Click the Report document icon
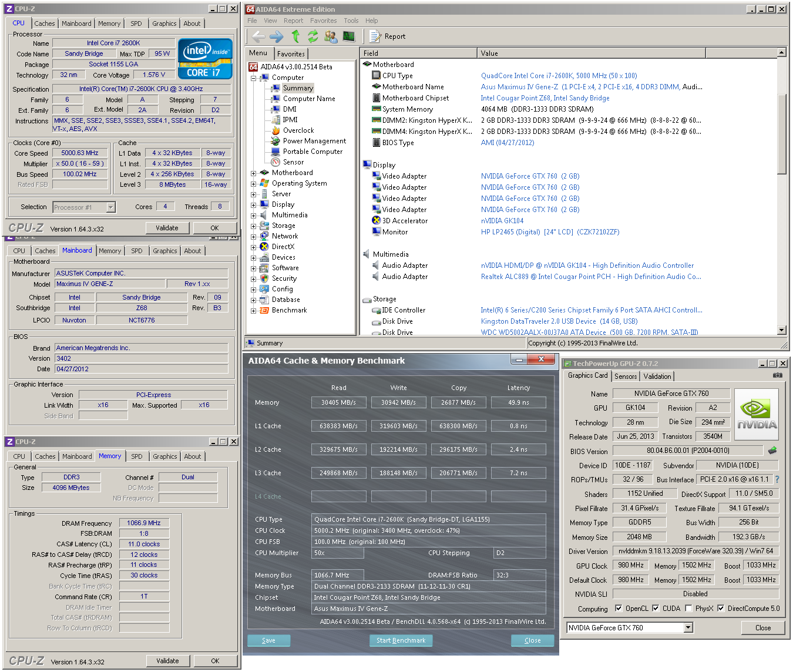Image resolution: width=793 pixels, height=672 pixels. click(x=375, y=36)
